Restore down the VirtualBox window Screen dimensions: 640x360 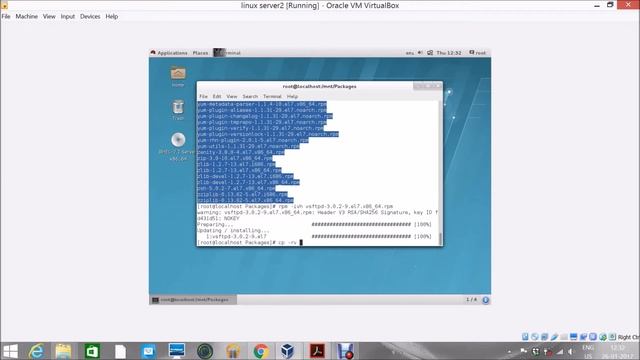[610, 5]
